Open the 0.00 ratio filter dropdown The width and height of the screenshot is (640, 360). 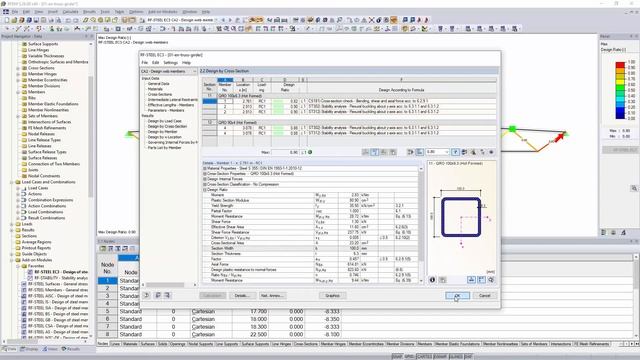(437, 152)
